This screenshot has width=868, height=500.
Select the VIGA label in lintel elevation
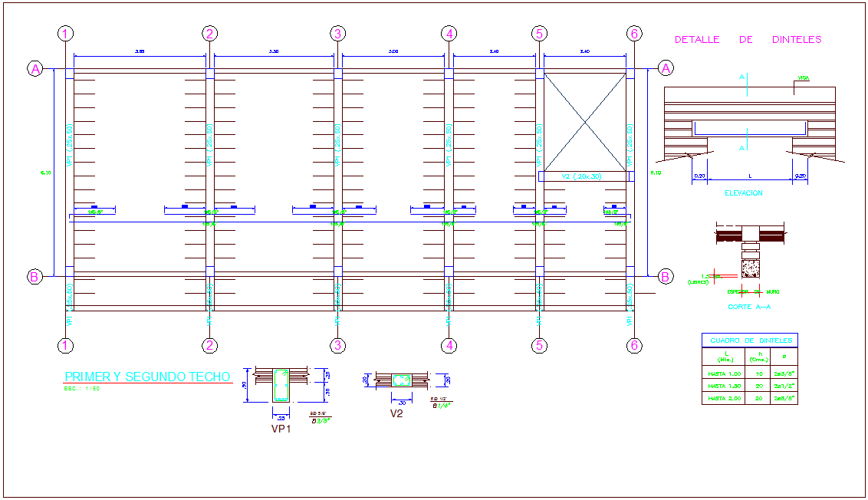[803, 78]
